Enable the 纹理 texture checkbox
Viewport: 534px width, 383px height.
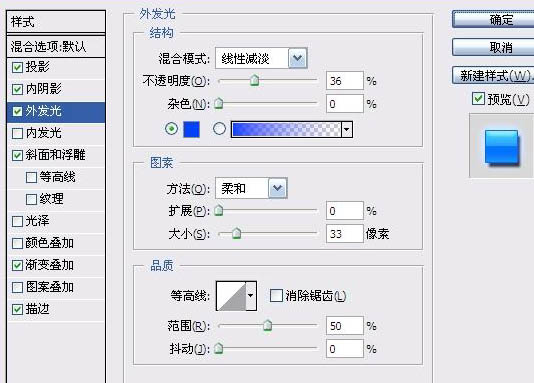(x=31, y=200)
